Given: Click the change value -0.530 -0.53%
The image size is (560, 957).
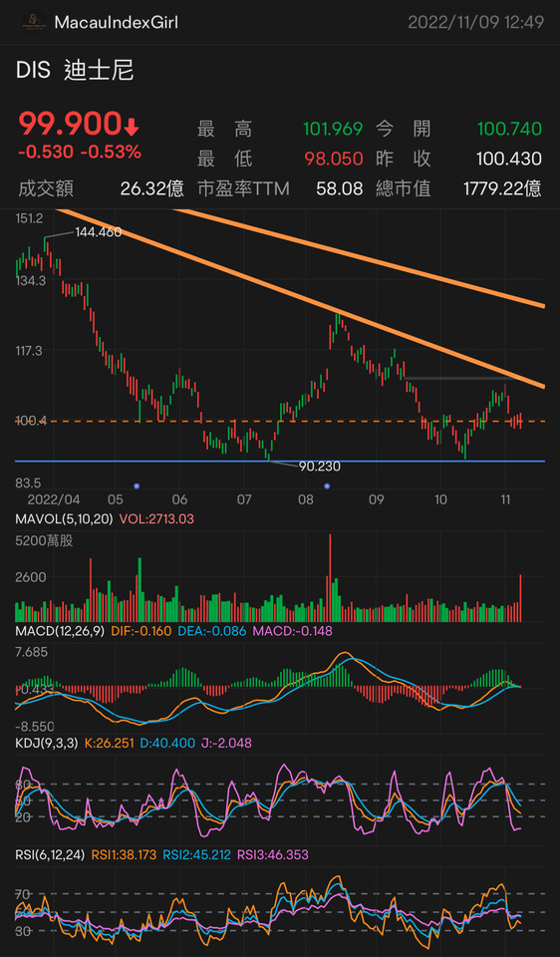Looking at the screenshot, I should (x=80, y=152).
